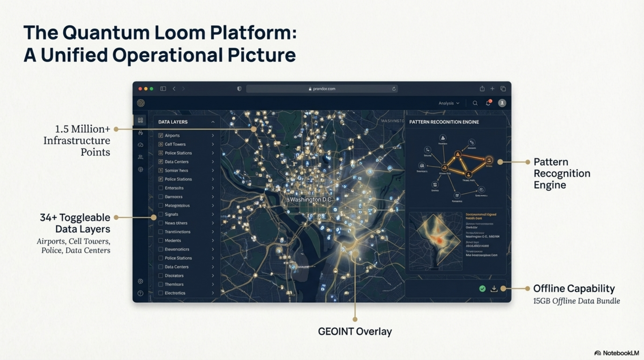Click the green check status button
644x360 pixels.
click(x=482, y=289)
